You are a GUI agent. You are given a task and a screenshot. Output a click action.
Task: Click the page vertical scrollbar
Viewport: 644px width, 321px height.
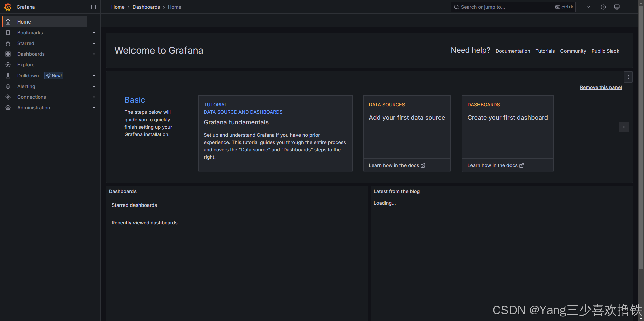coord(641,138)
